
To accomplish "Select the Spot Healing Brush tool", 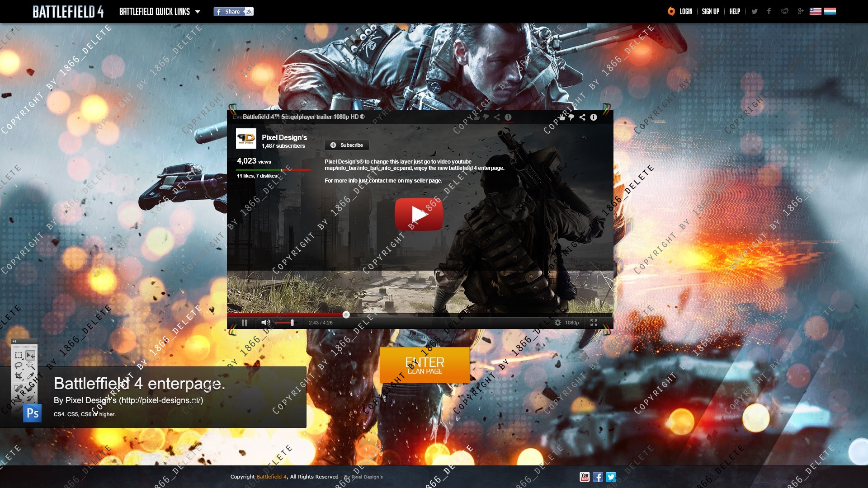I will (x=19, y=388).
